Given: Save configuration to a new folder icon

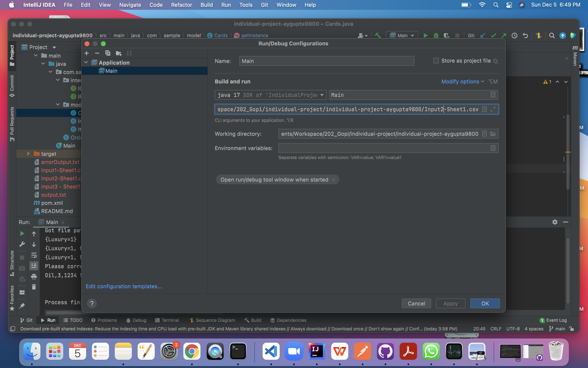Looking at the screenshot, I should click(x=119, y=53).
